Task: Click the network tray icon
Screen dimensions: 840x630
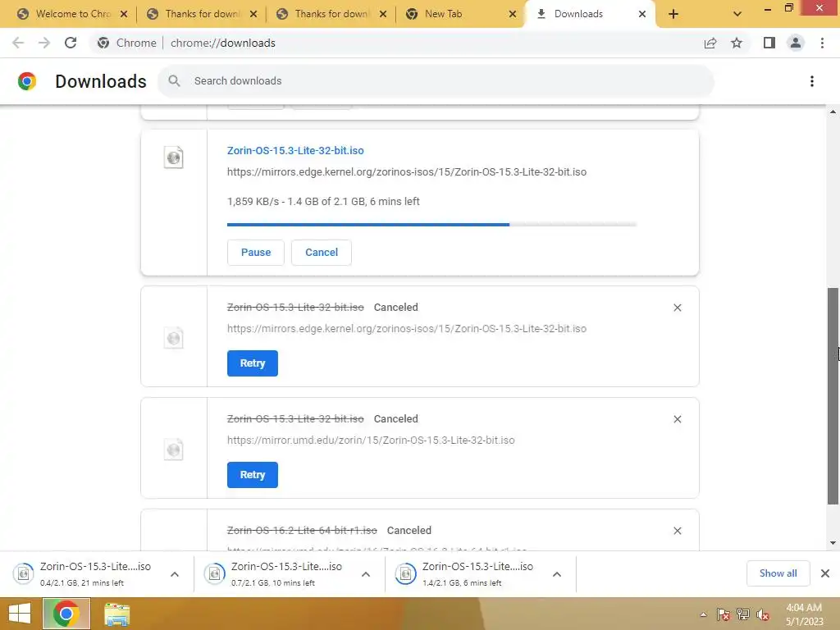Action: (x=743, y=614)
